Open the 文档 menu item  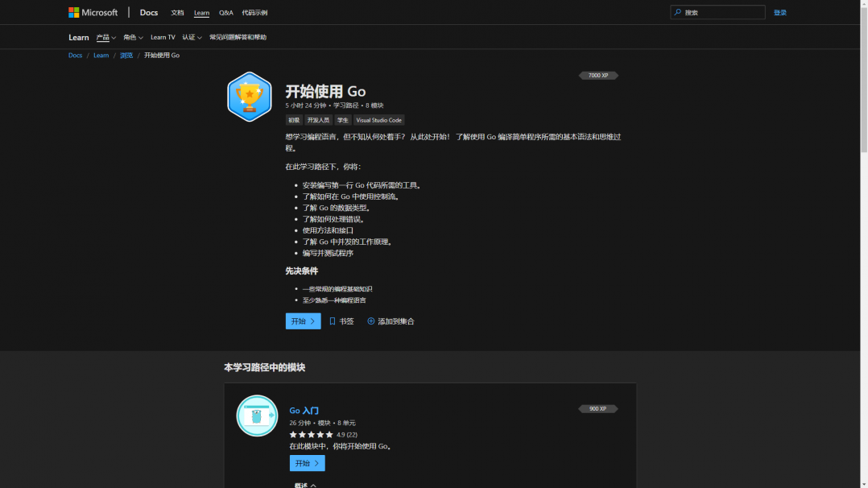click(177, 13)
